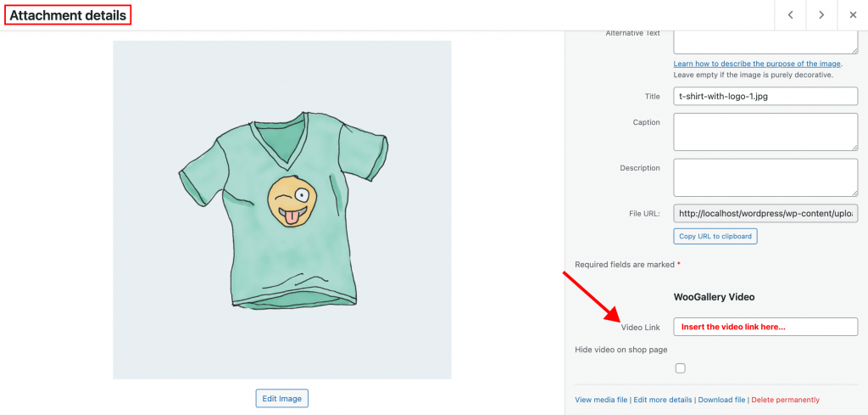
Task: Click Delete permanently
Action: [786, 400]
